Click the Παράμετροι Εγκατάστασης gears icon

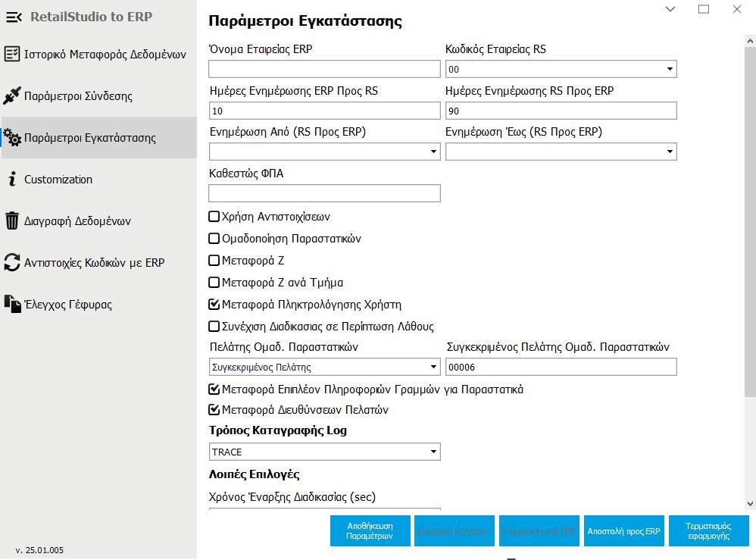coord(12,138)
